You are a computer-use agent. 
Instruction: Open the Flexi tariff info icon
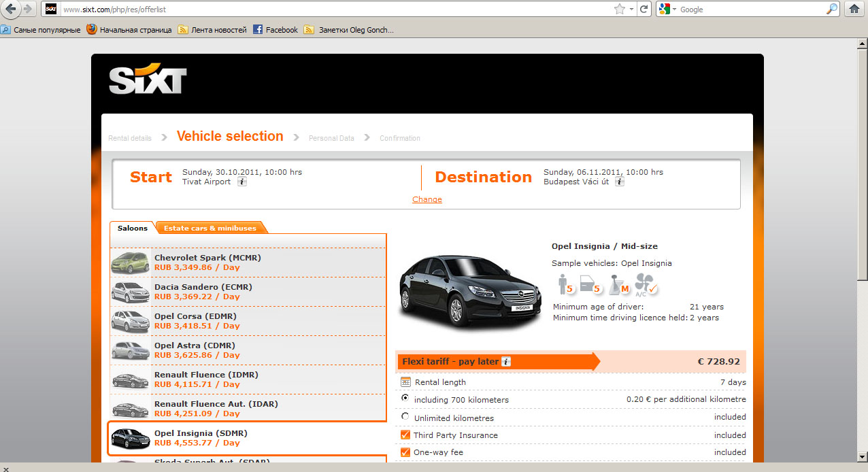506,362
